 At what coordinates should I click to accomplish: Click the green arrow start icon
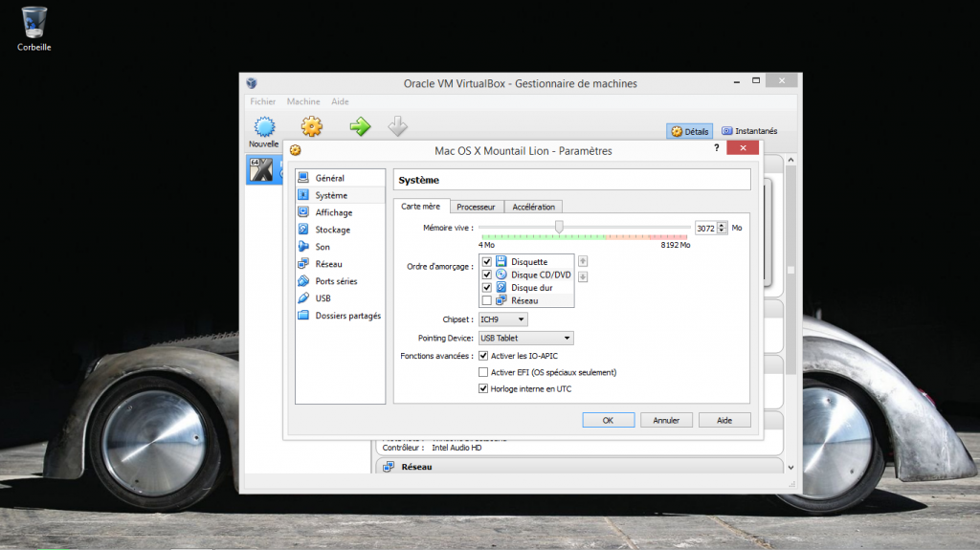[360, 126]
